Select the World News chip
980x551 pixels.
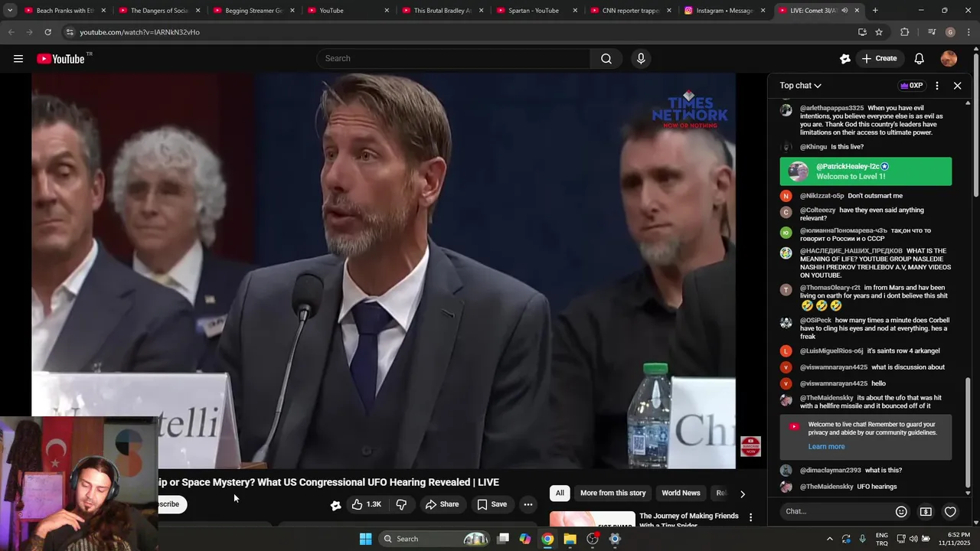point(681,494)
